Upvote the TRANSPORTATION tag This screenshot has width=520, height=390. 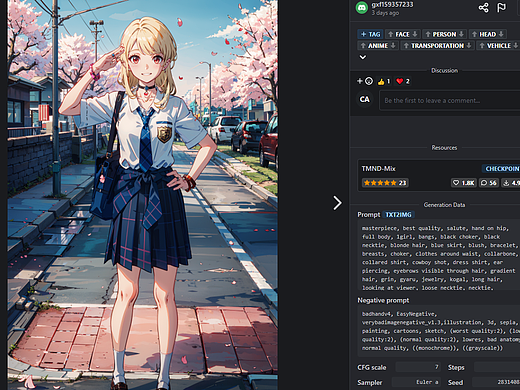406,45
